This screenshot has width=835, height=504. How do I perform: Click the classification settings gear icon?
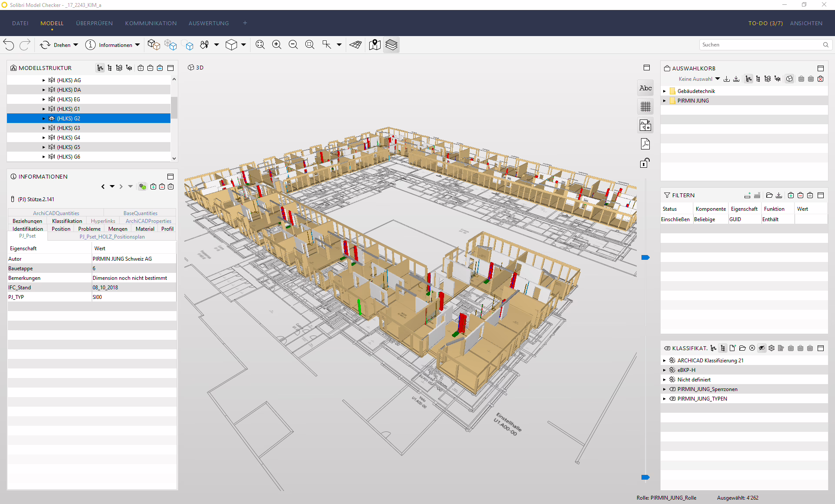tap(772, 348)
